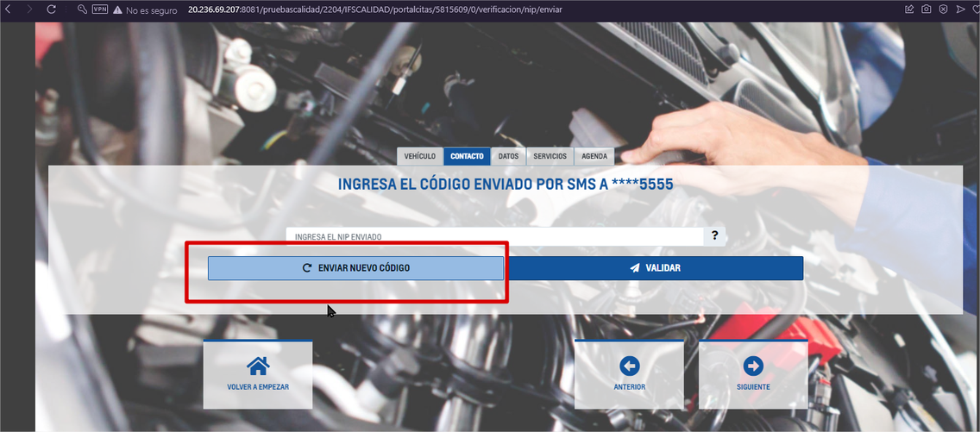Open the Agenda tab

[594, 156]
